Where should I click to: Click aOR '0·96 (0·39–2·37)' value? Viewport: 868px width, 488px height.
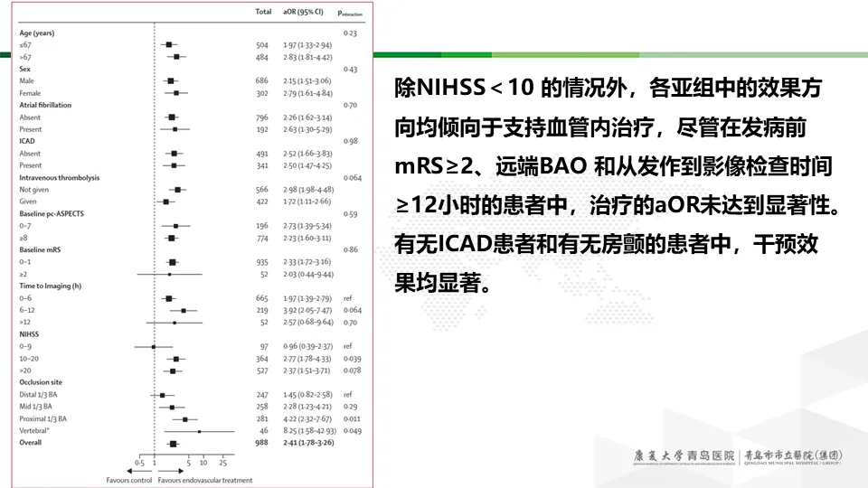click(307, 346)
